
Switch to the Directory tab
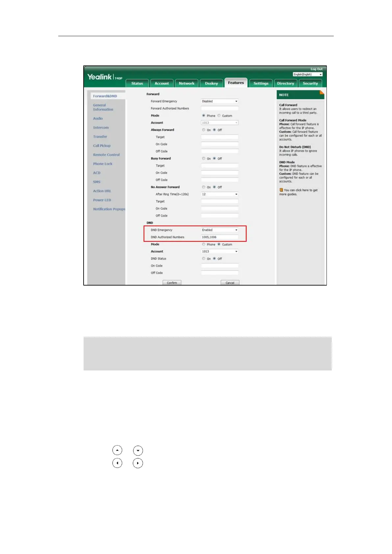tap(286, 84)
